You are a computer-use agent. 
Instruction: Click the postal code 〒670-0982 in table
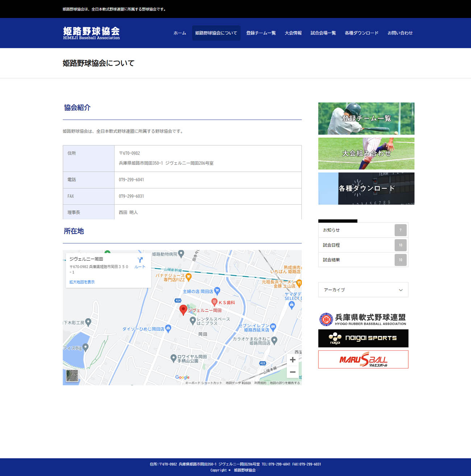(x=129, y=153)
